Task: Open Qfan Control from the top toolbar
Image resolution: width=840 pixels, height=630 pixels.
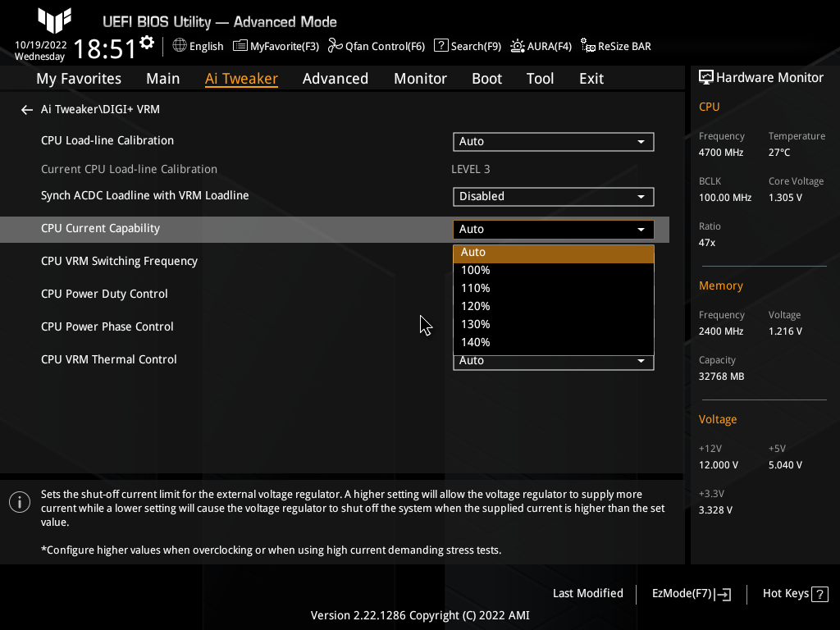Action: tap(376, 46)
